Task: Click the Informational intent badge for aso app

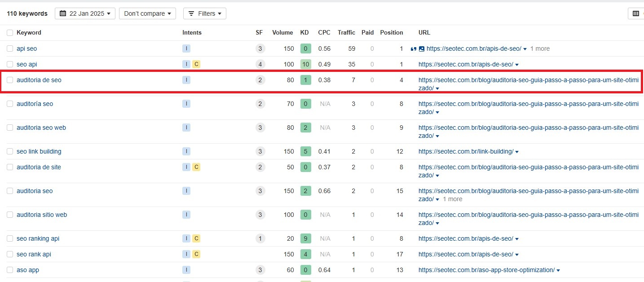Action: [x=186, y=270]
